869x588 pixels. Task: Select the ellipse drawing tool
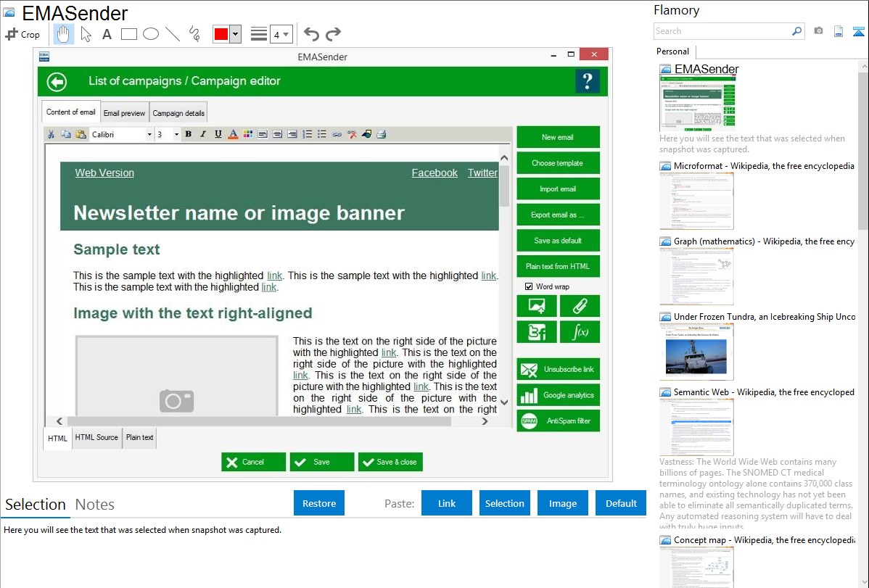[x=151, y=34]
